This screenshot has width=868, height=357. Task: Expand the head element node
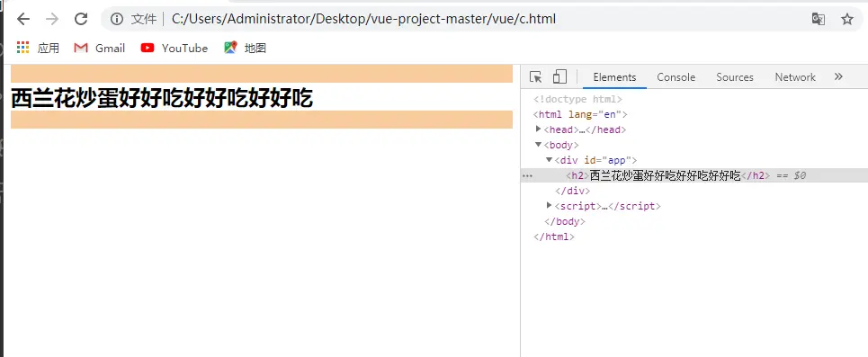click(539, 129)
